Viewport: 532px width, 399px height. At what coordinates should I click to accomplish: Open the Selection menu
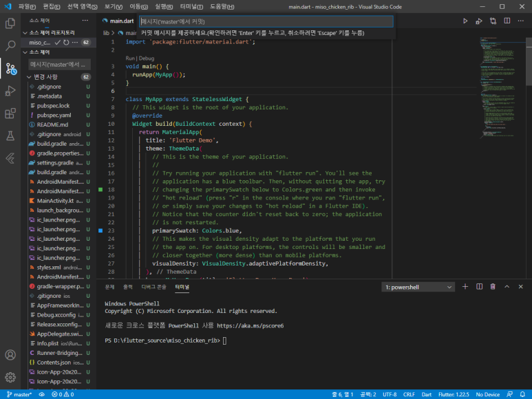coord(83,7)
